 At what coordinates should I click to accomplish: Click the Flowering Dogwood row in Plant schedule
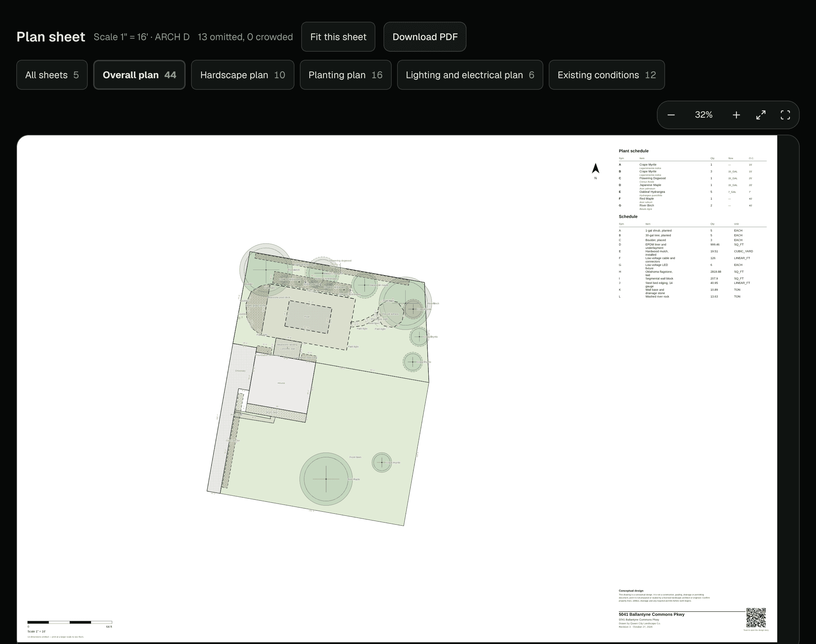click(x=692, y=180)
